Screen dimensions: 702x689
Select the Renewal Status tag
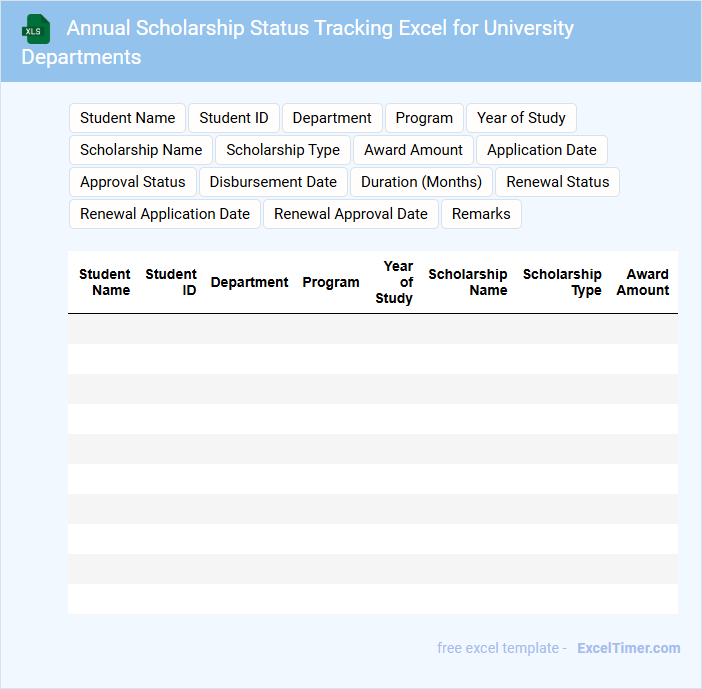[557, 182]
